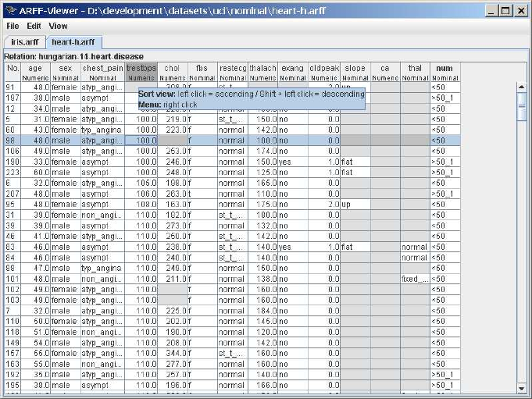Sort by the chol column header

coord(173,73)
